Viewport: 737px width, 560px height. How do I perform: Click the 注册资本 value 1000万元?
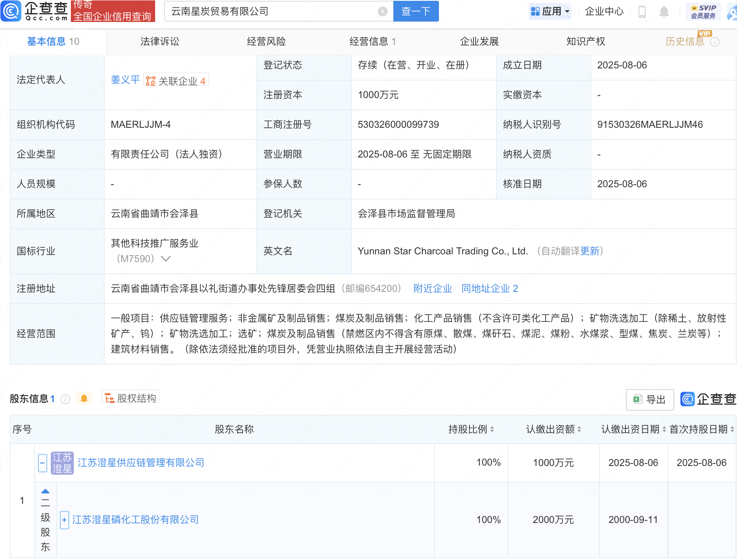(378, 95)
